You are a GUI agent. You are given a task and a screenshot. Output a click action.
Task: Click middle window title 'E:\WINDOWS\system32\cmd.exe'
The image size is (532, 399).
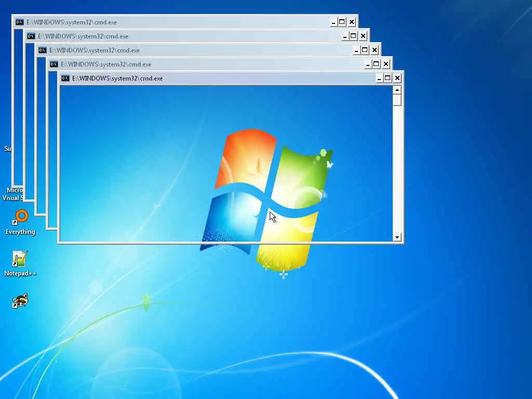tap(95, 50)
